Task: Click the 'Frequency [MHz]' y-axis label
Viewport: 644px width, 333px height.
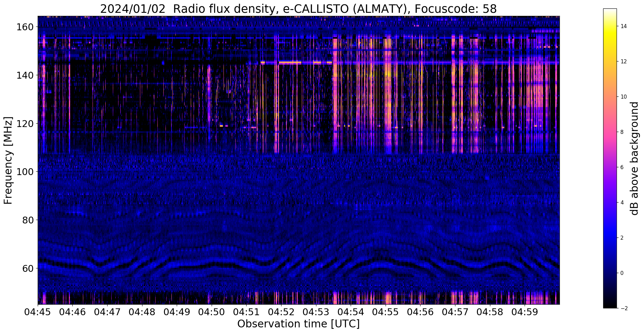Action: click(x=8, y=160)
